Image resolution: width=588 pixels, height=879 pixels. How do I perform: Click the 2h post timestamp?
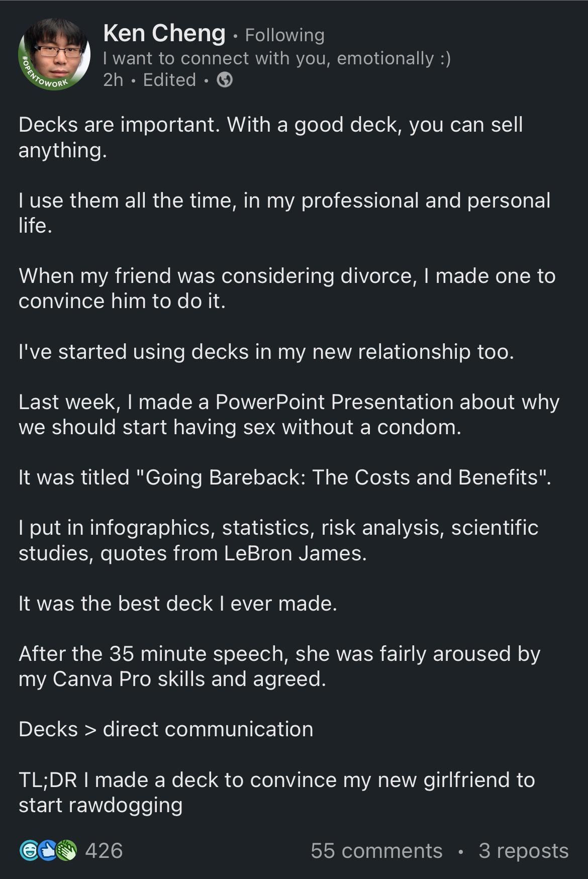pos(113,80)
